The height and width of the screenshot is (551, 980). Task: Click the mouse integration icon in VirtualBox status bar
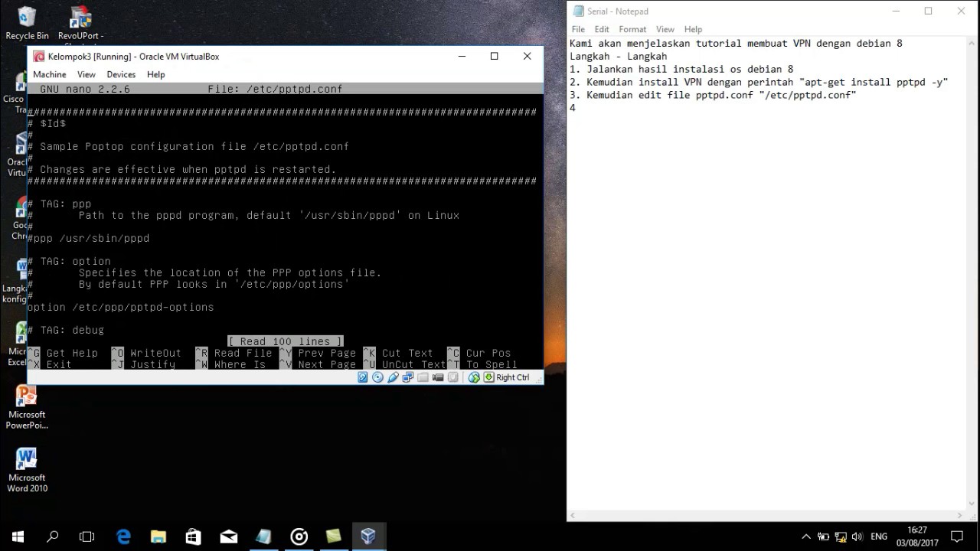click(474, 377)
